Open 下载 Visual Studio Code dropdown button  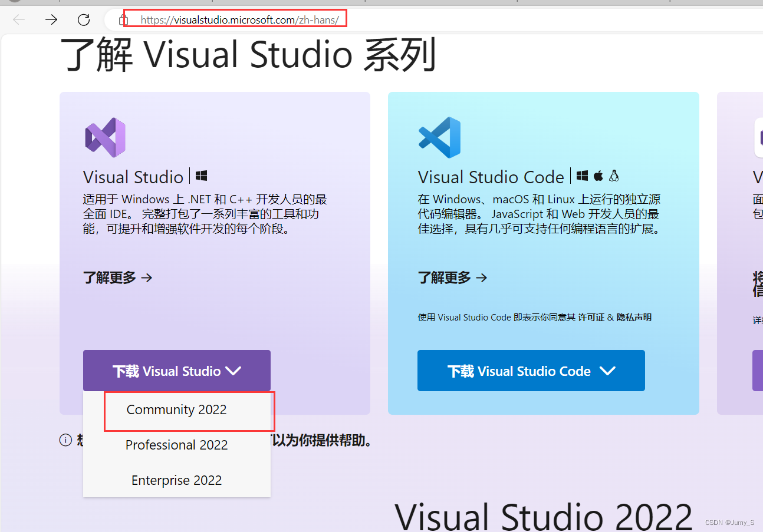531,371
